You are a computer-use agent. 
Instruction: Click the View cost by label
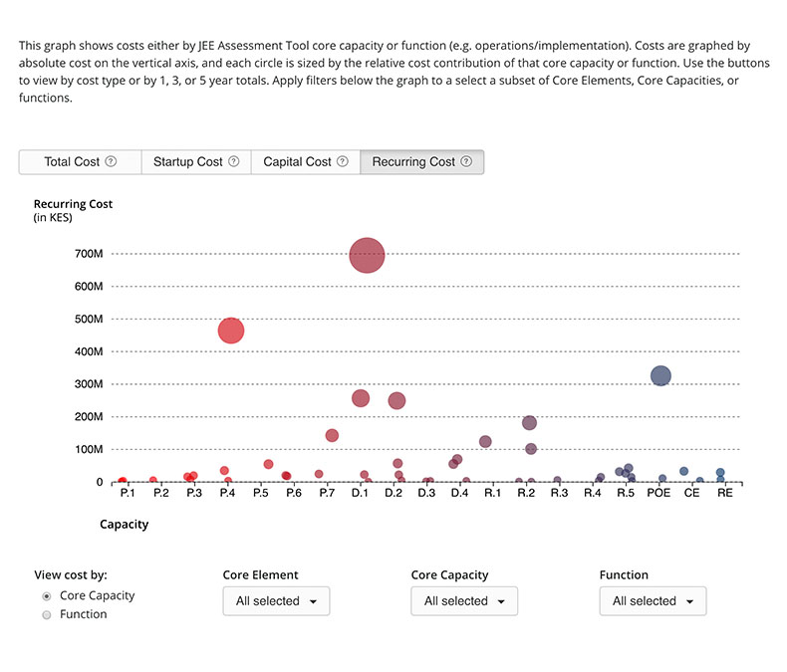(x=71, y=575)
